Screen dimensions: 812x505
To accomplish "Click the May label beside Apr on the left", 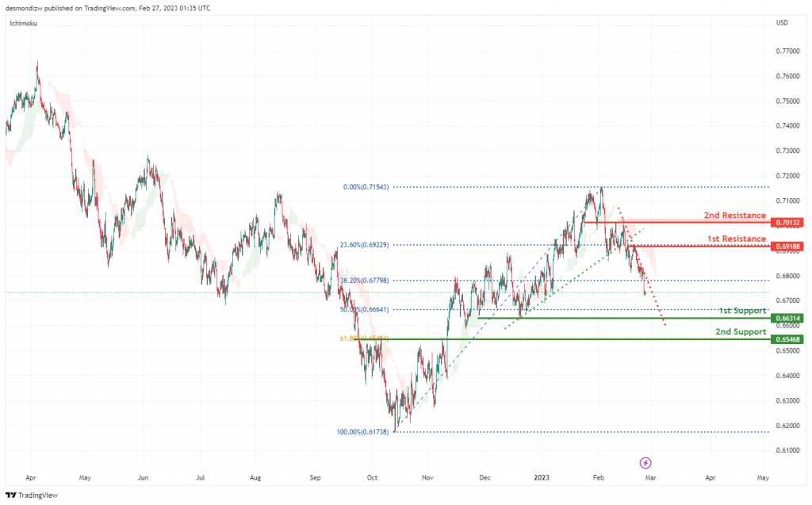I will pos(85,477).
